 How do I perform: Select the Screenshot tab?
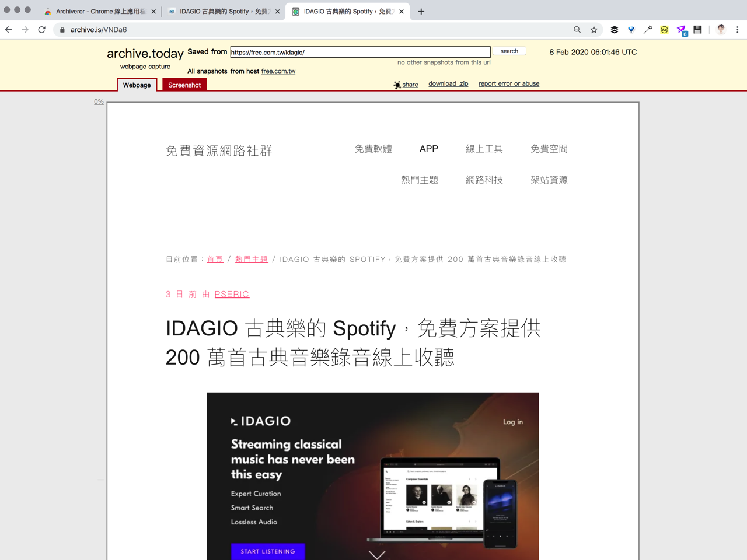coord(184,85)
